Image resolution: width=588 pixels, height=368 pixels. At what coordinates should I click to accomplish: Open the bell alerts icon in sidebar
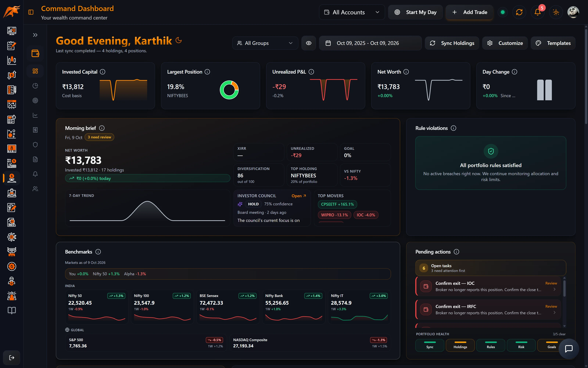35,174
